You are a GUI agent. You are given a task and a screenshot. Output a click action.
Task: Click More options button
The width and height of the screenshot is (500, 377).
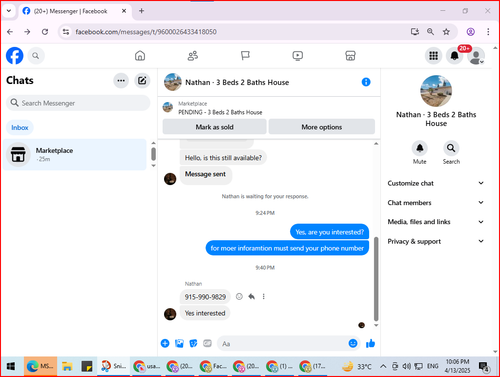point(322,127)
